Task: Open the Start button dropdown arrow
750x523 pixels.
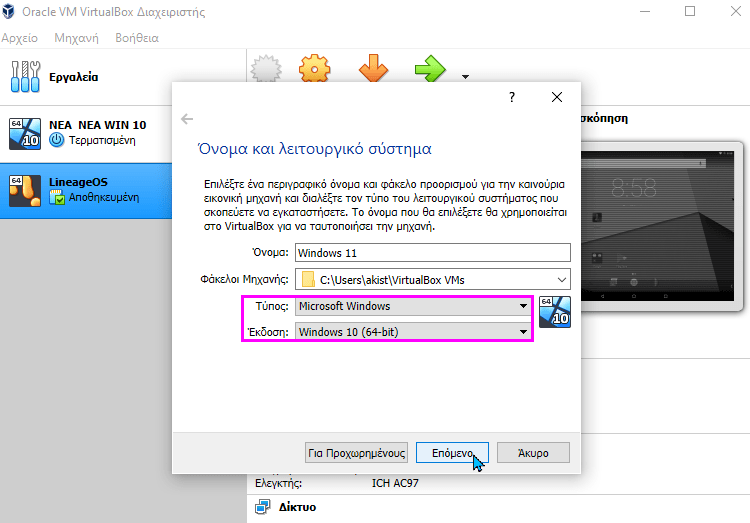Action: click(465, 76)
